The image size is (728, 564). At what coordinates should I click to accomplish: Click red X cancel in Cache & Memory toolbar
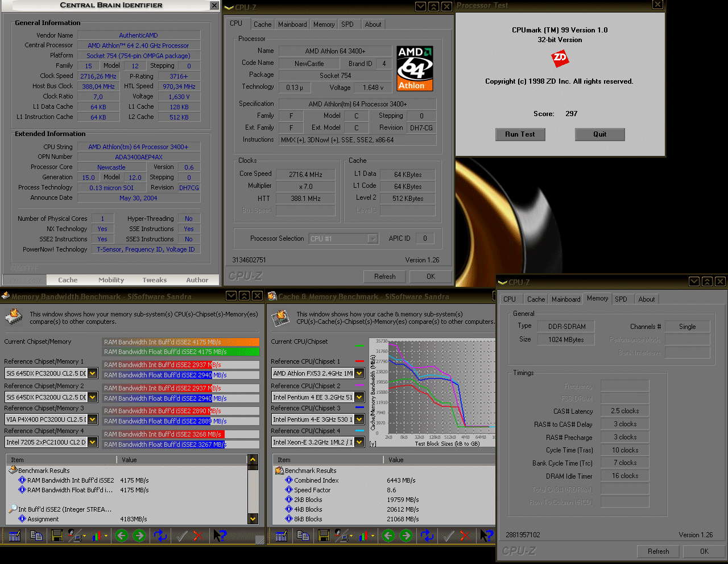465,536
